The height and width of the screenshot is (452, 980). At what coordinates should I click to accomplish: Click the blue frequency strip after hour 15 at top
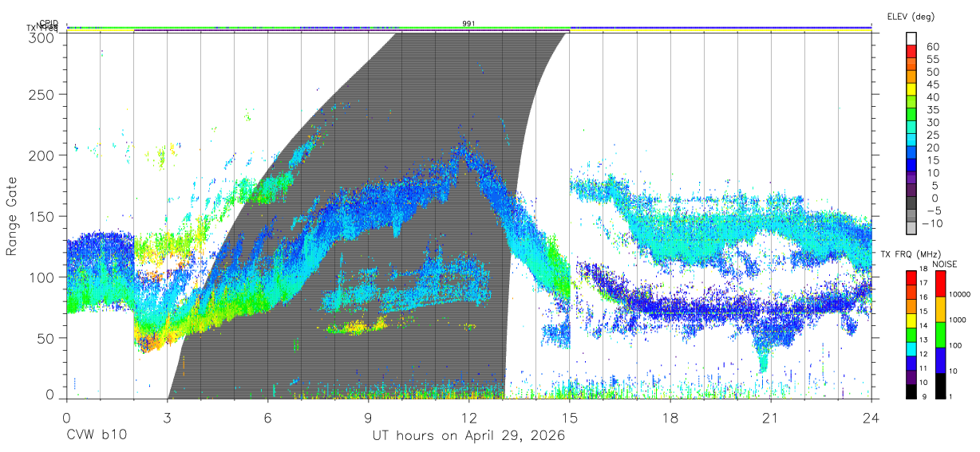(721, 27)
